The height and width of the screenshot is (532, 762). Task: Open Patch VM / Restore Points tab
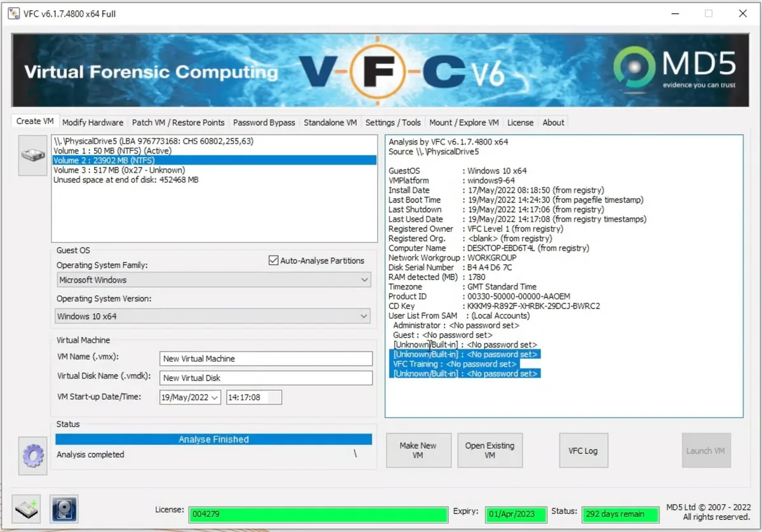coord(178,123)
